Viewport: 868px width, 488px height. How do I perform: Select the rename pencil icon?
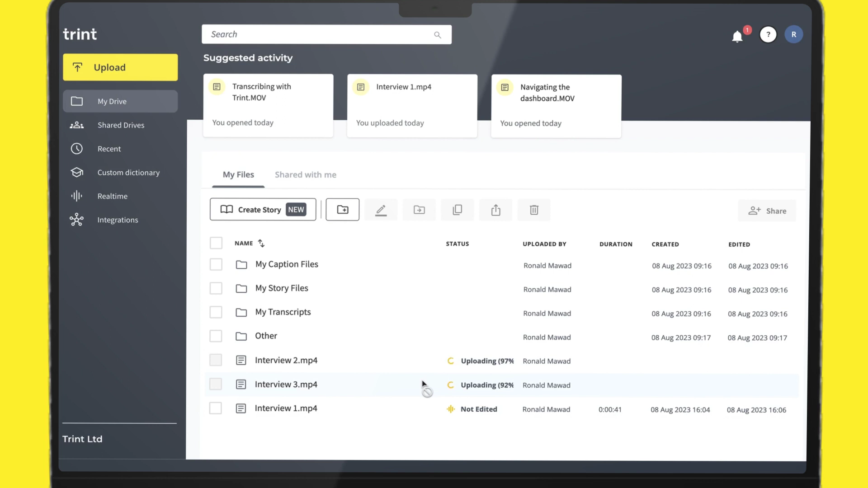(381, 210)
